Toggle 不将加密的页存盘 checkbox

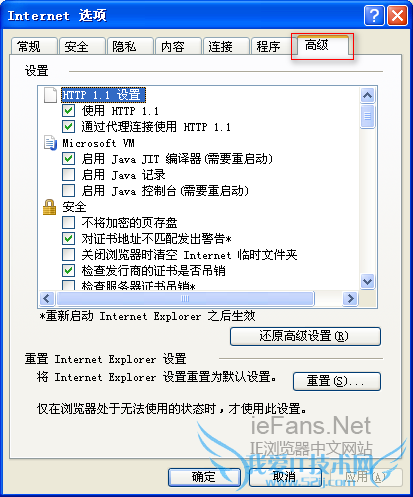[68, 222]
